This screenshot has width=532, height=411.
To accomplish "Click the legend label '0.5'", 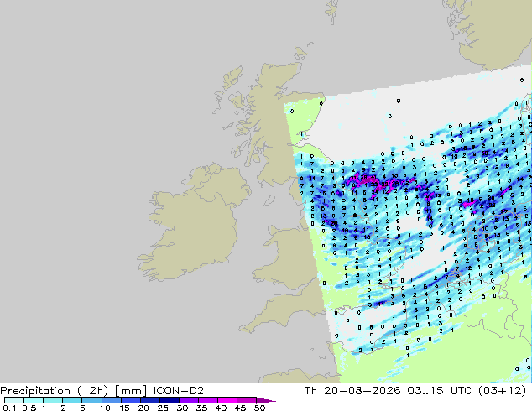I will pos(29,408).
